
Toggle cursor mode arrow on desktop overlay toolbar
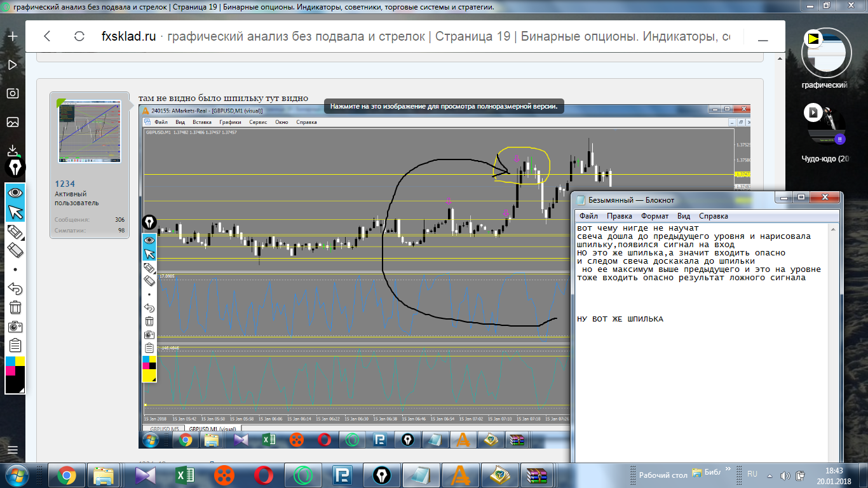pos(15,212)
